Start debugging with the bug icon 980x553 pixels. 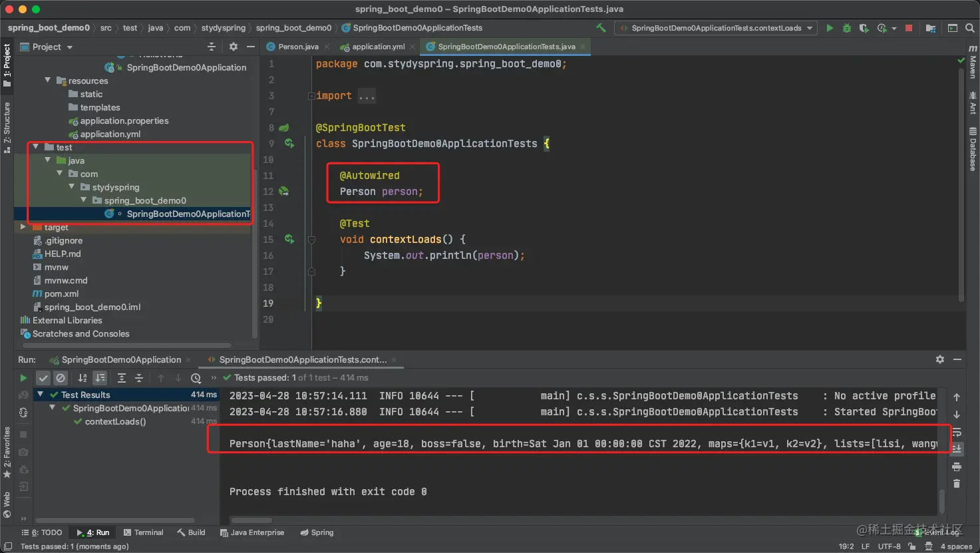(847, 28)
